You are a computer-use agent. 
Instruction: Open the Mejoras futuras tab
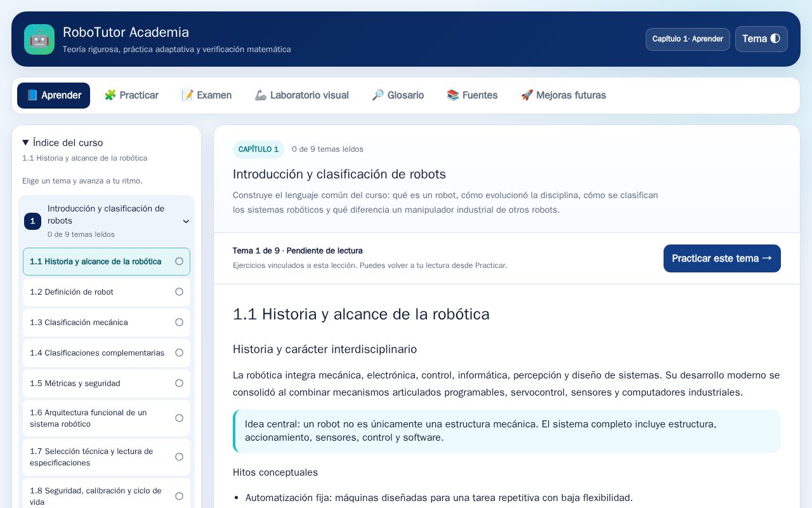[563, 95]
